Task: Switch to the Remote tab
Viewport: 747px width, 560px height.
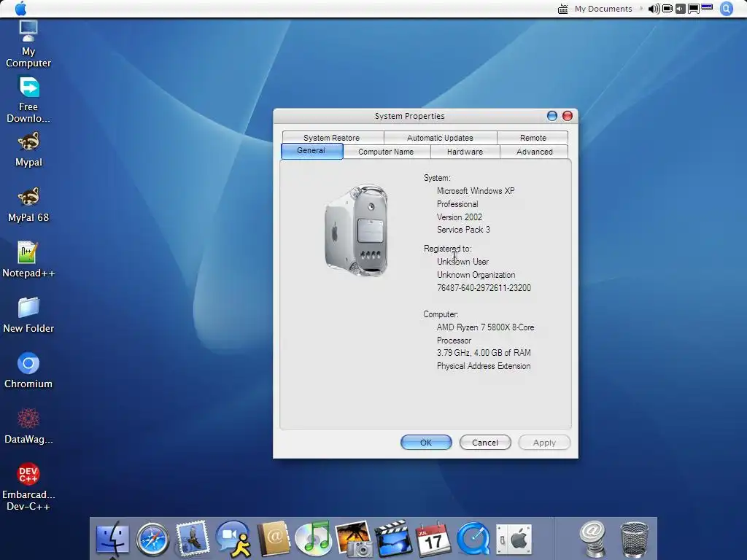Action: point(533,138)
